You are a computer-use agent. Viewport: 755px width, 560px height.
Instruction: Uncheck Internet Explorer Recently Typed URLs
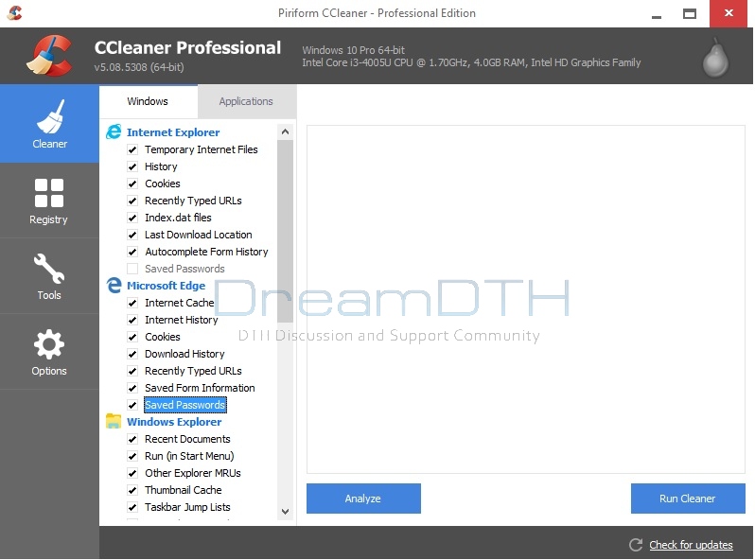tap(132, 201)
